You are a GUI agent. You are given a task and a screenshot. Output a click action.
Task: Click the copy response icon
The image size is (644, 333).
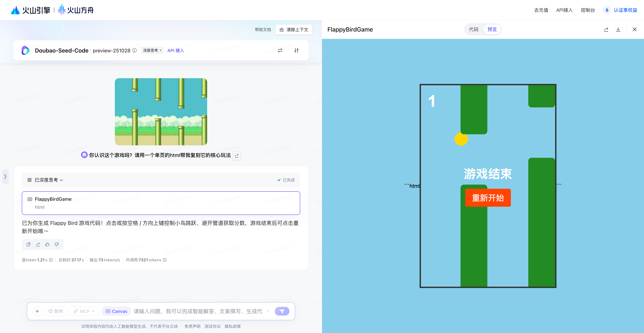pos(29,244)
